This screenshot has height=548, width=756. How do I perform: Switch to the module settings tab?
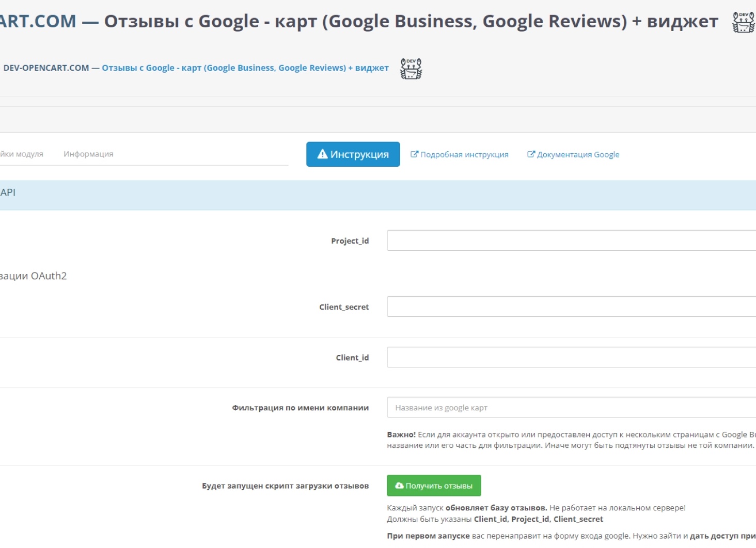click(22, 154)
